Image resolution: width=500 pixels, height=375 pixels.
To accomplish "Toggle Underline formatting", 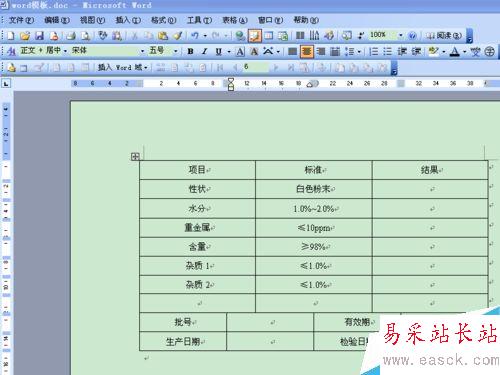I will (219, 51).
